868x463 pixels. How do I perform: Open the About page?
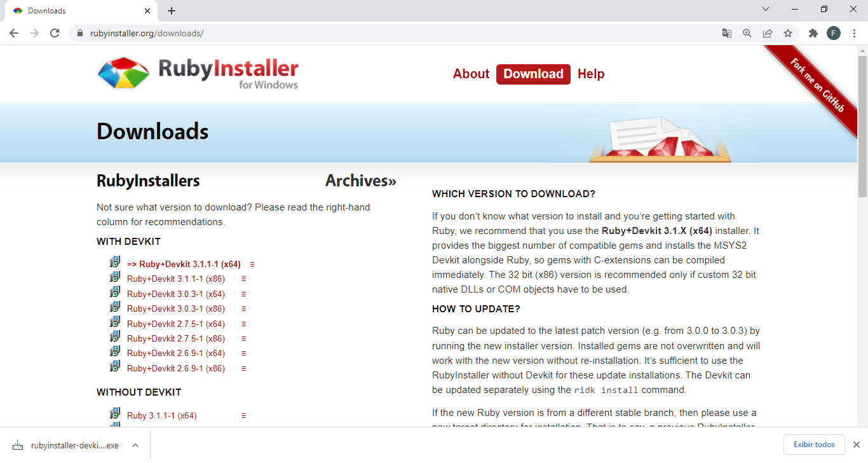471,74
